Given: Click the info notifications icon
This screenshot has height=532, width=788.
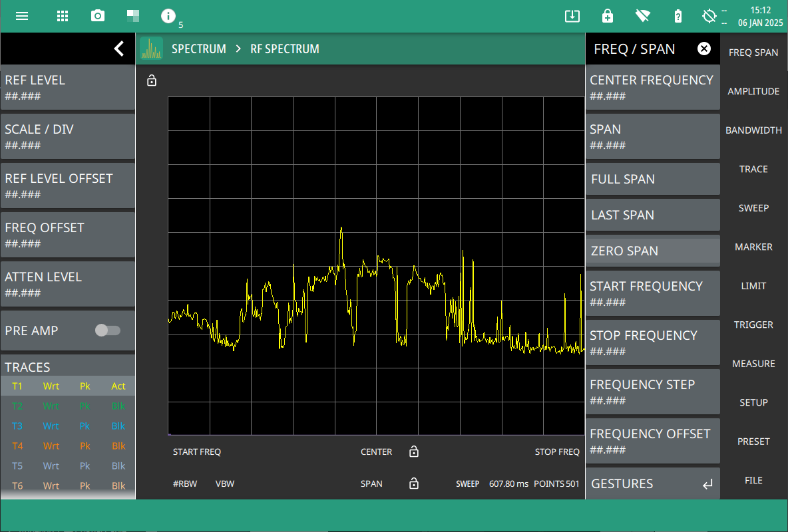Looking at the screenshot, I should point(169,16).
